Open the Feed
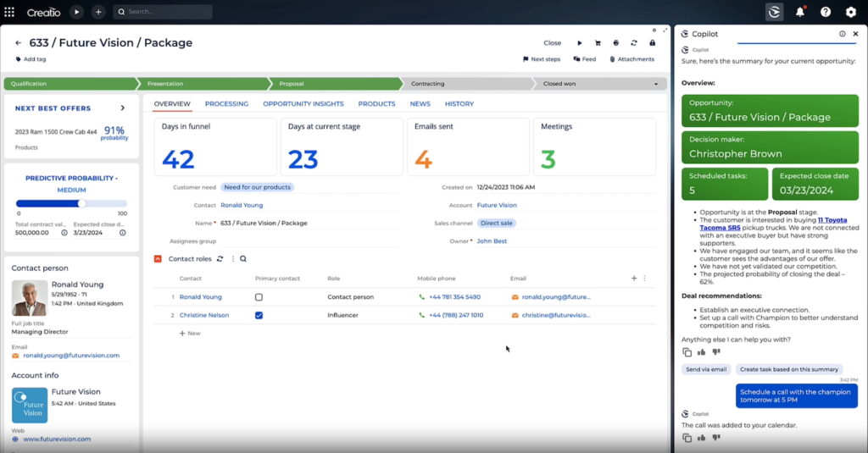The height and width of the screenshot is (453, 868). point(585,59)
